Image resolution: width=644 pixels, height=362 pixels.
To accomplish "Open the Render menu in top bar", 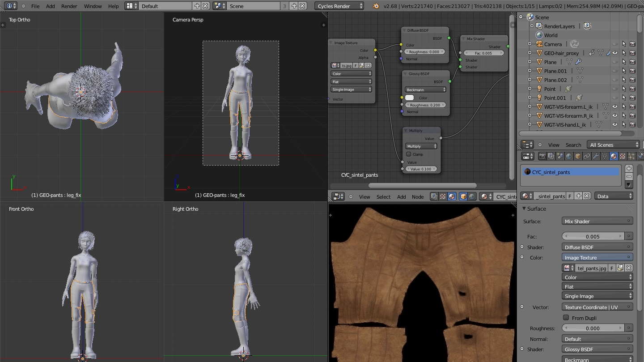I will [69, 6].
